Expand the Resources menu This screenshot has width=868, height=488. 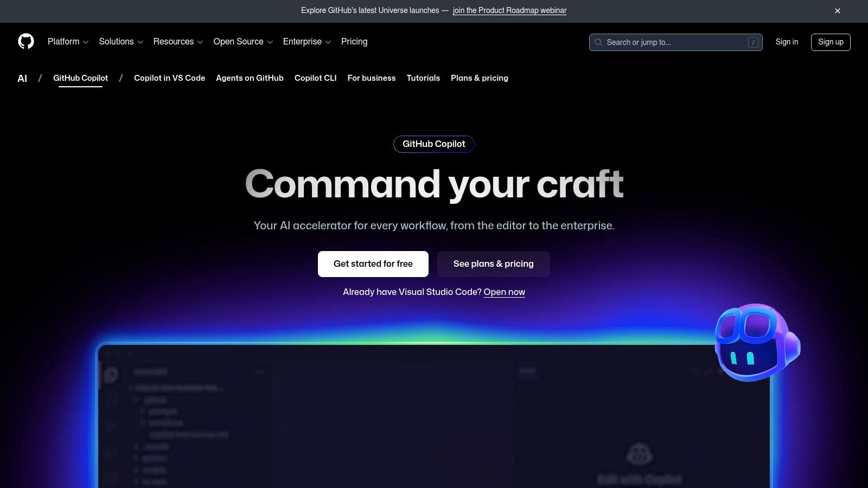[x=178, y=42]
